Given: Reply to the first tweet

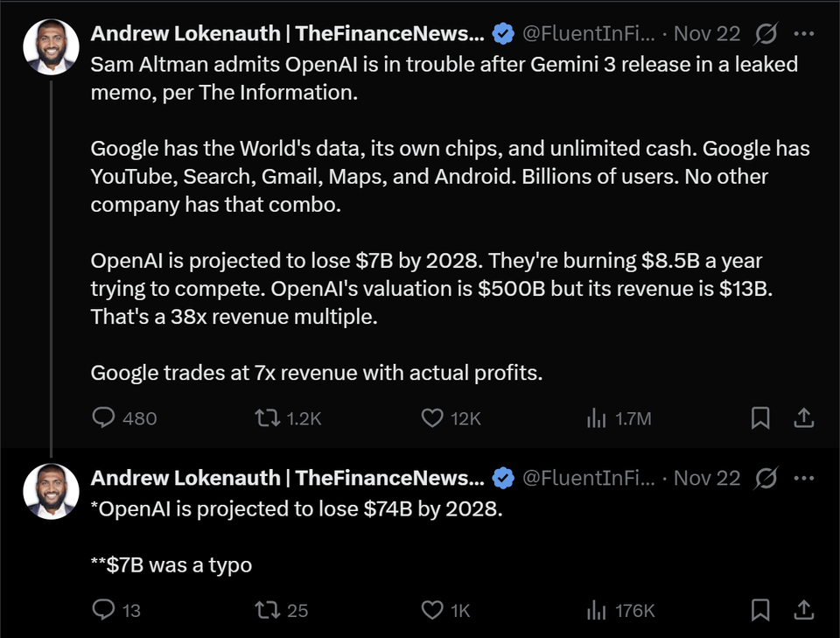Looking at the screenshot, I should [105, 418].
